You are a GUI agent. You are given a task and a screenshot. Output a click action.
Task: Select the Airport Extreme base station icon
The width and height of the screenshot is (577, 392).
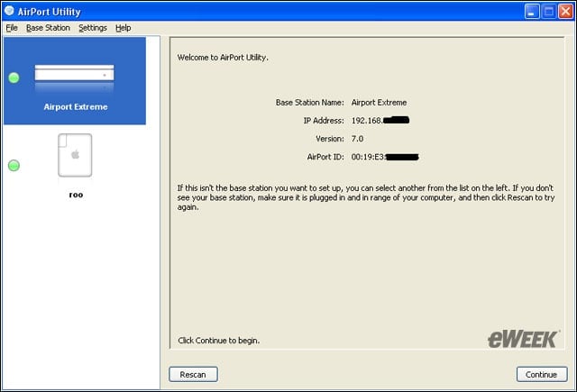74,77
